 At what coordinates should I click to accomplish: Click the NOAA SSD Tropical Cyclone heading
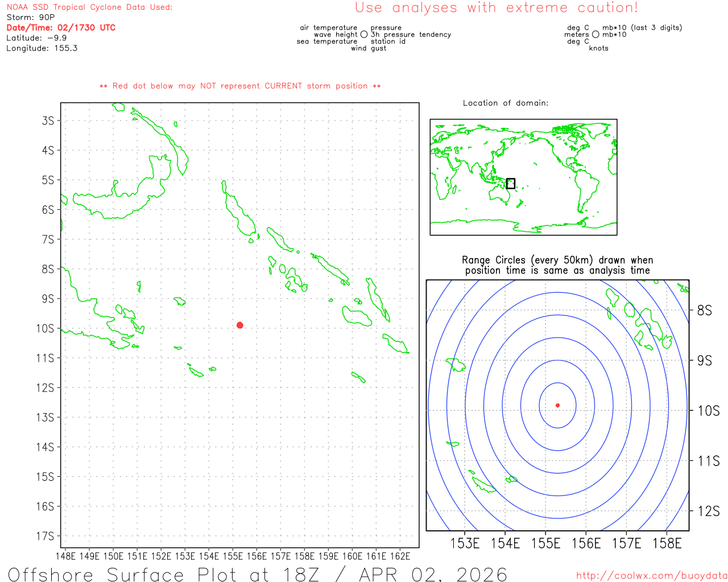(x=89, y=7)
